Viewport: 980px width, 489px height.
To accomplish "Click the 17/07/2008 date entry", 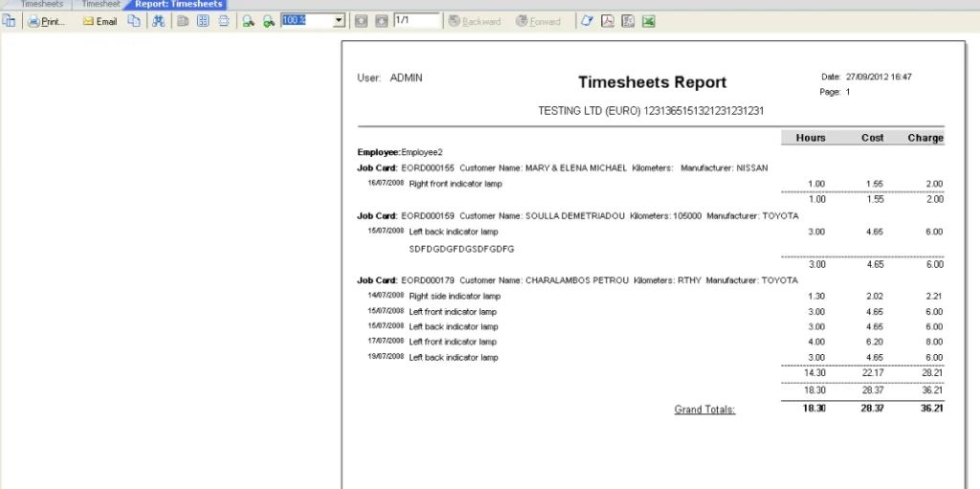I will coord(386,341).
